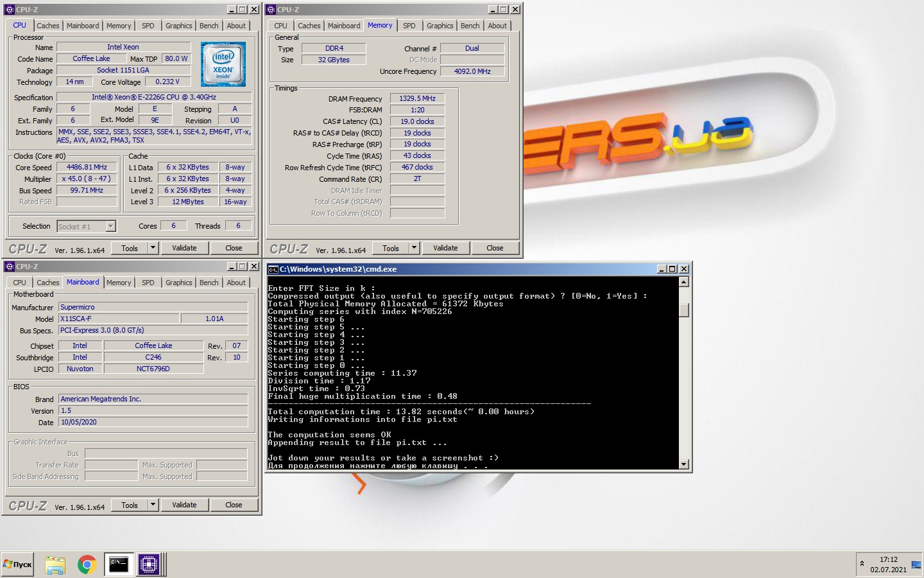
Task: Click the Пуск start button
Action: click(17, 565)
